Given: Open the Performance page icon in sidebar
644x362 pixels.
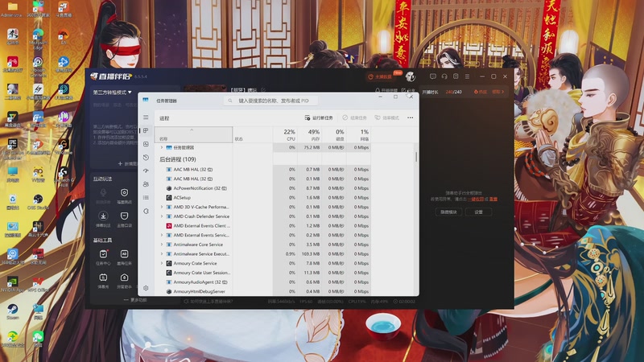Looking at the screenshot, I should pyautogui.click(x=146, y=144).
